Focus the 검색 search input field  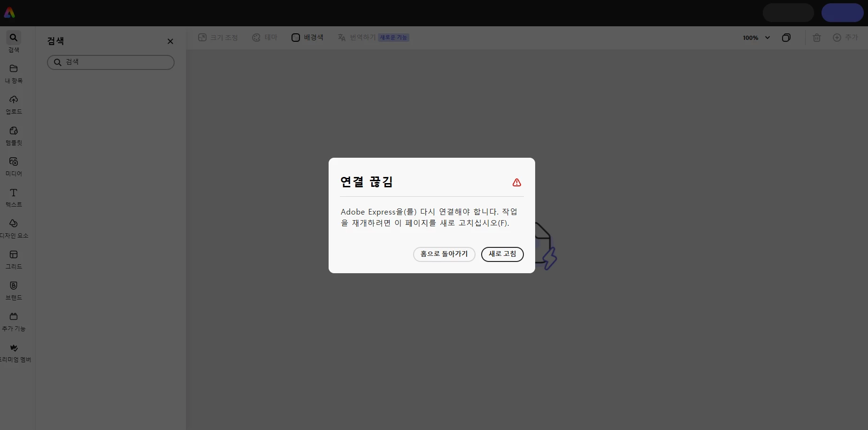(x=111, y=62)
